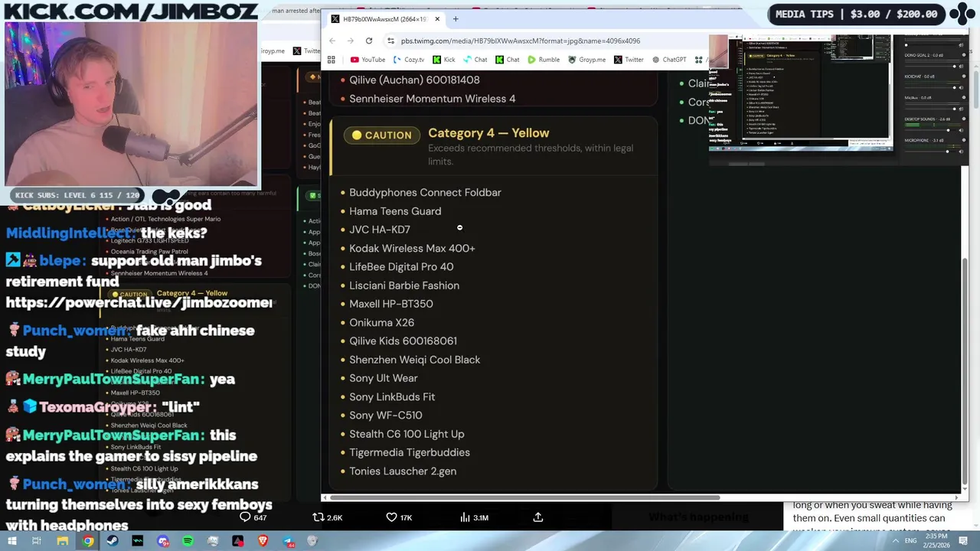
Task: Click the CAUTION yellow badge
Action: (382, 135)
